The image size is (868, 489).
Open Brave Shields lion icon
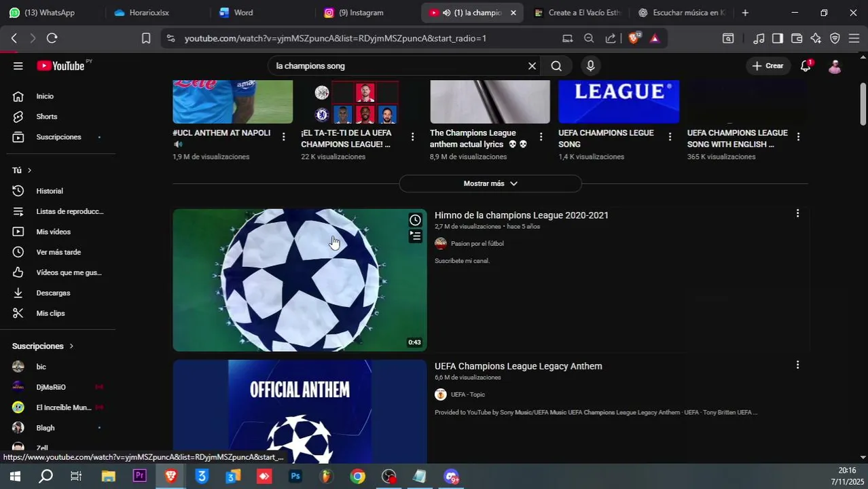tap(634, 39)
